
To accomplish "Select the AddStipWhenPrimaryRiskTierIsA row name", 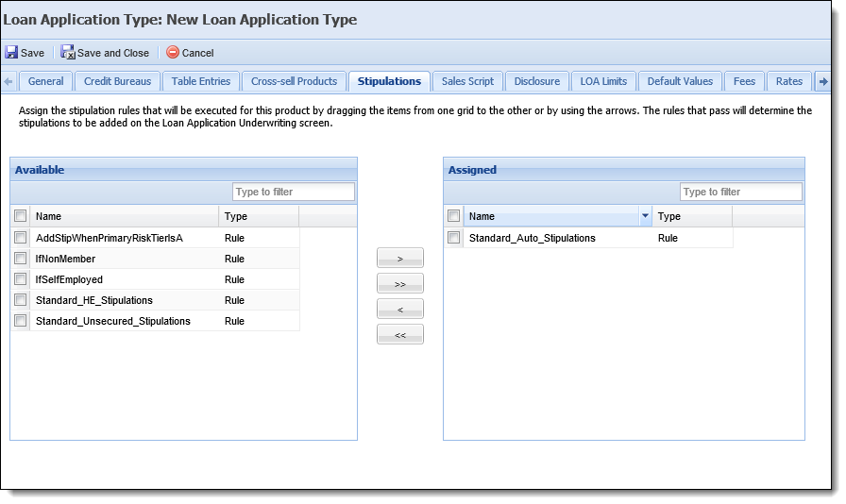I will 110,238.
